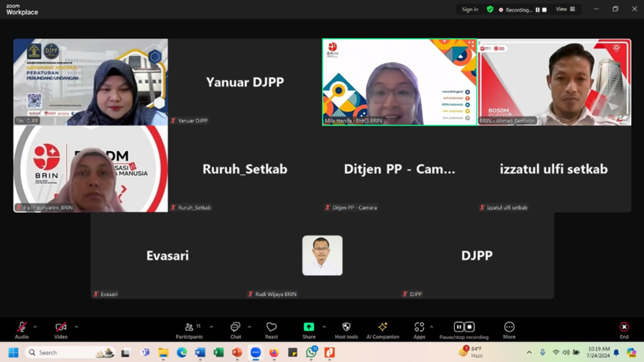Expand the Share options chevron

[324, 327]
